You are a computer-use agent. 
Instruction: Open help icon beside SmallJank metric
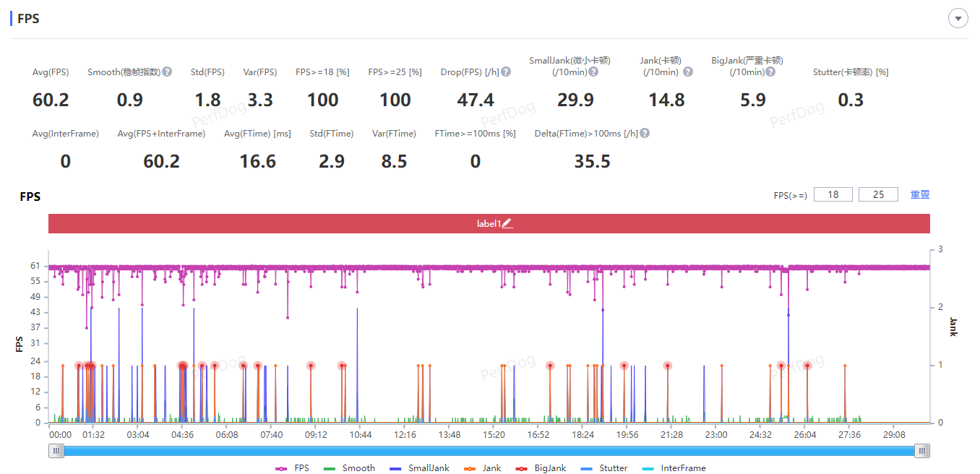tap(593, 72)
